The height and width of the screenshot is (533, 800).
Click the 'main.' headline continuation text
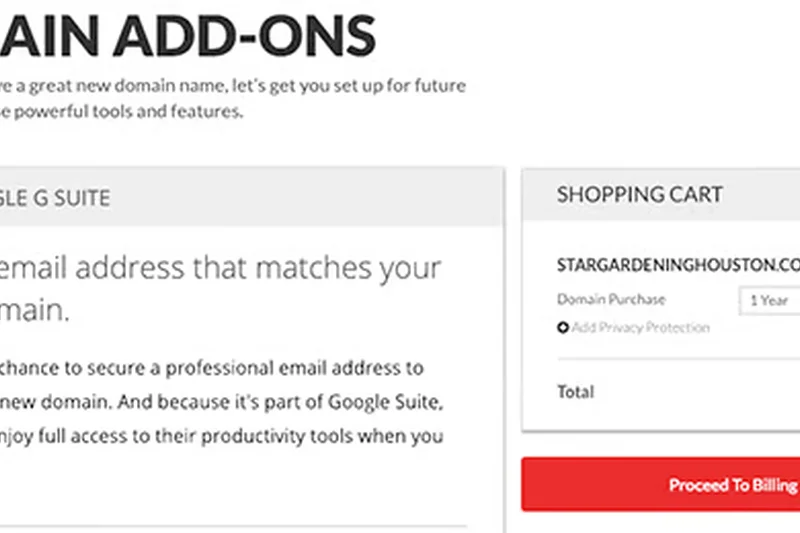[35, 311]
